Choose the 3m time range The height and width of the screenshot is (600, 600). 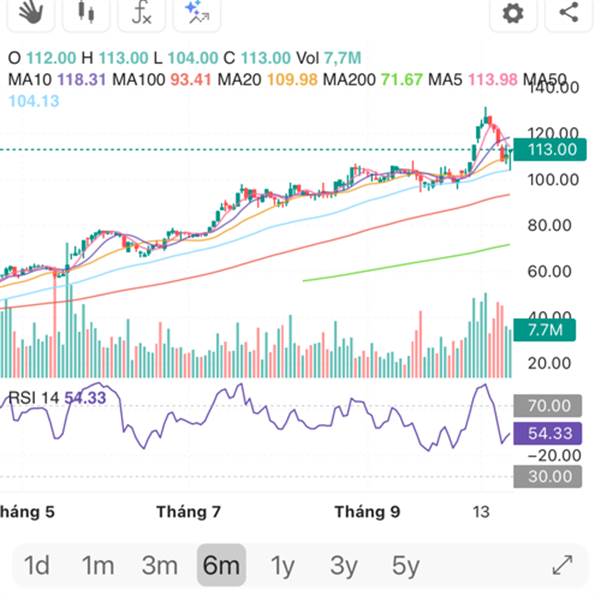pyautogui.click(x=159, y=566)
